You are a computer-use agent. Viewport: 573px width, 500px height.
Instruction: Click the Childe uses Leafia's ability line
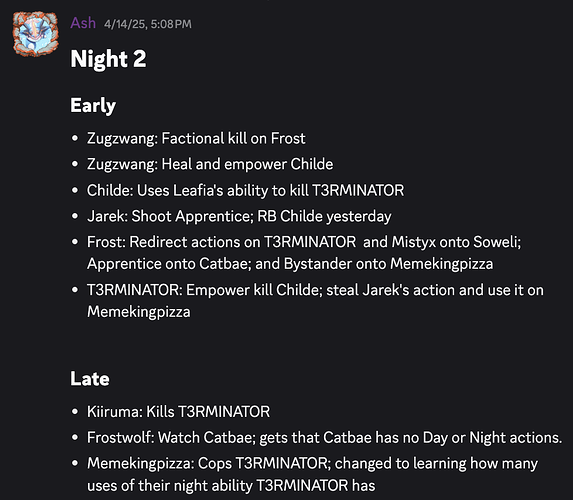[x=246, y=190]
